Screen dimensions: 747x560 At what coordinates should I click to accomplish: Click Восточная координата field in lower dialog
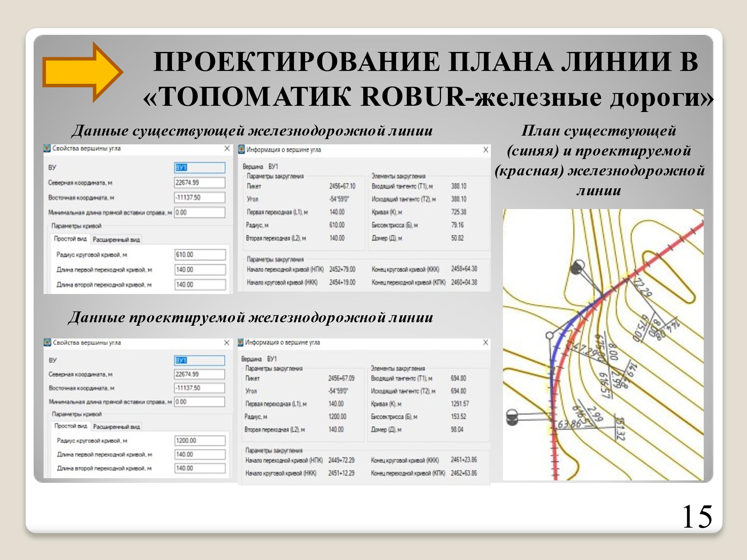point(200,388)
